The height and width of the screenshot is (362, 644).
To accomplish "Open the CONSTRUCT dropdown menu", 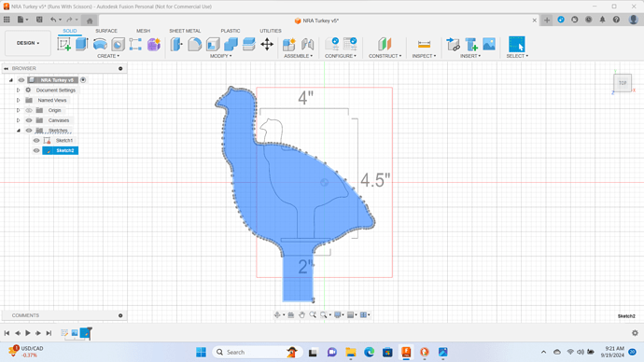I will [385, 56].
